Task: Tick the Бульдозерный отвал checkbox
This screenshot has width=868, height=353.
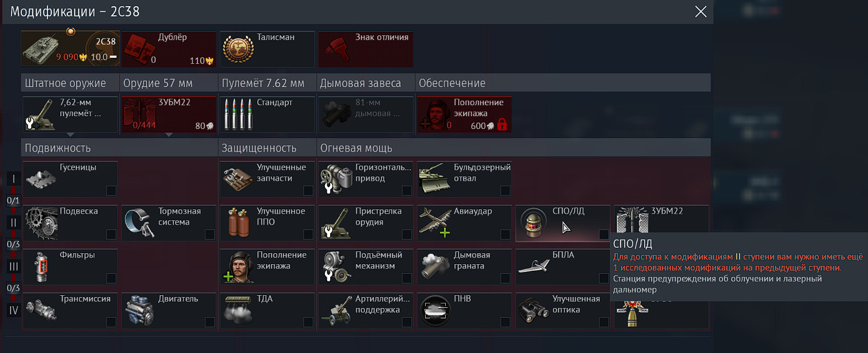Action: (505, 190)
